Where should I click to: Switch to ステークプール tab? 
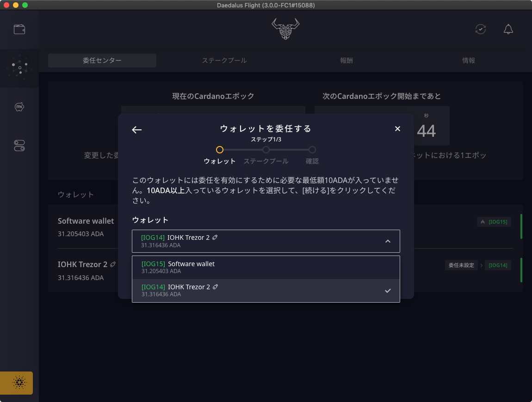coord(224,61)
